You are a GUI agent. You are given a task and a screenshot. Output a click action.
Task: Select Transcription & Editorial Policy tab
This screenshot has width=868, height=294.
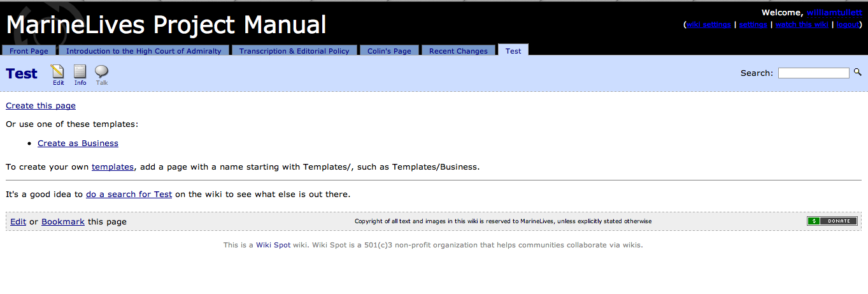(x=294, y=51)
